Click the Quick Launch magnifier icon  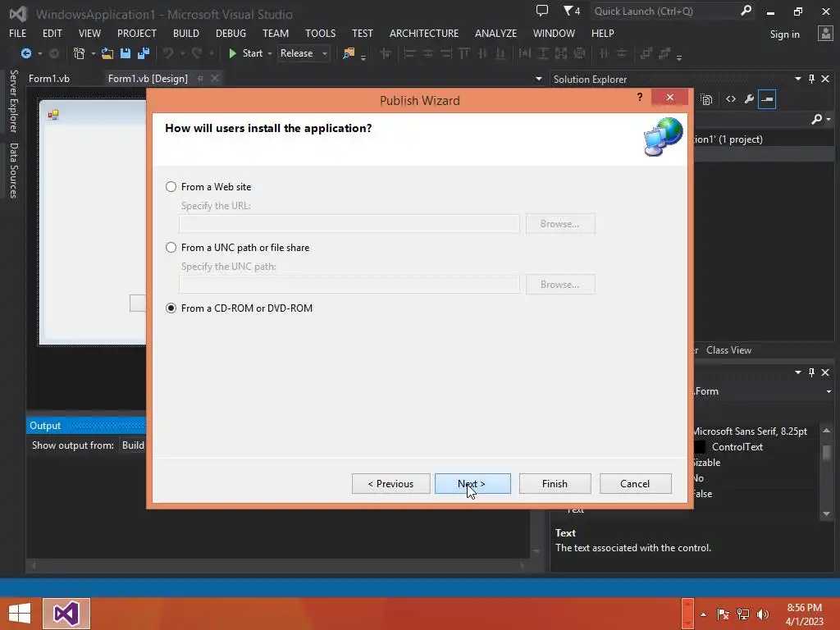tap(746, 11)
